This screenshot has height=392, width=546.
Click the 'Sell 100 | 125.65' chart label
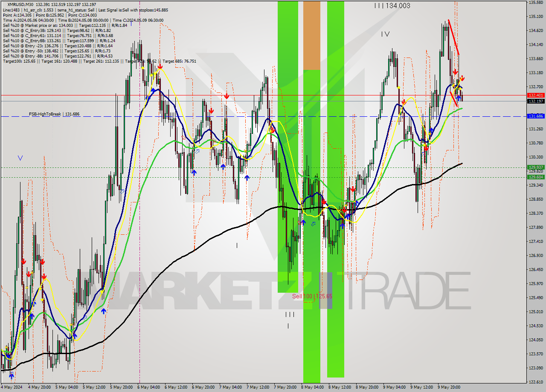tap(312, 296)
